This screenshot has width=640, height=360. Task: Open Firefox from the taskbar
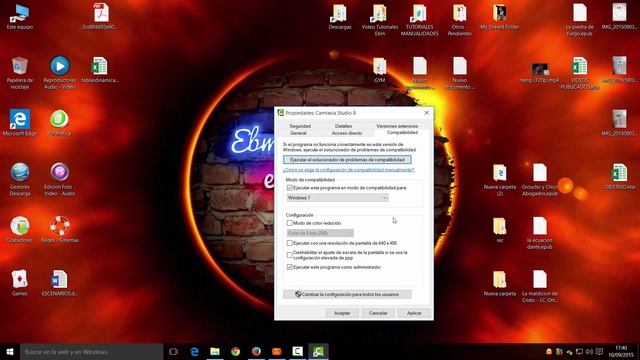(256, 351)
